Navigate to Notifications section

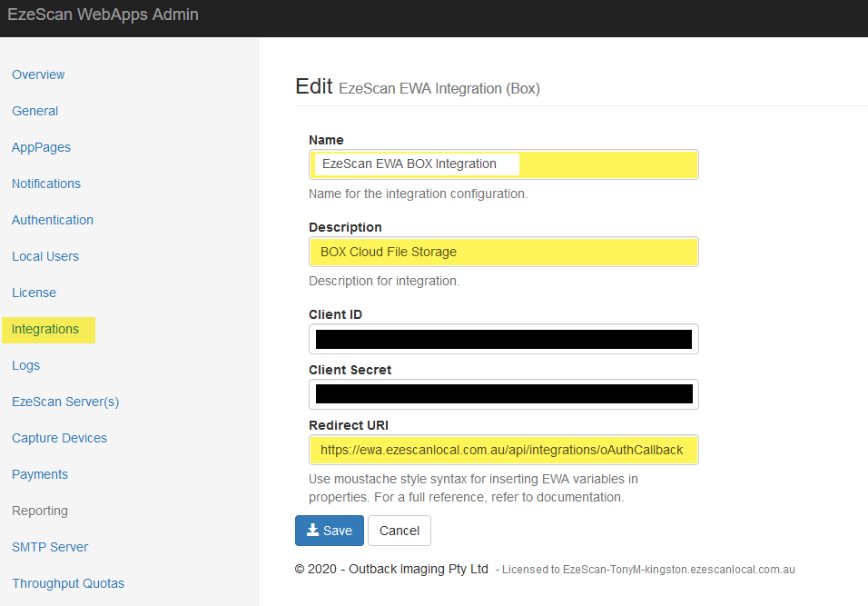[46, 184]
